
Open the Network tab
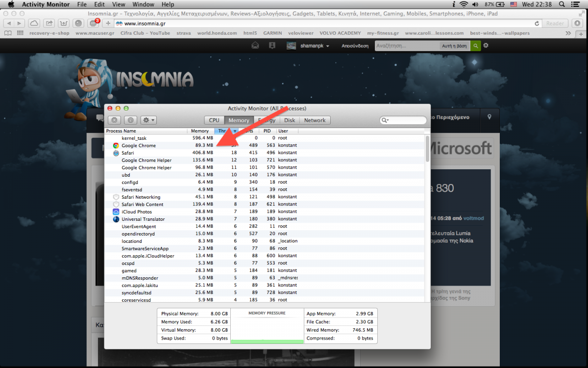point(315,120)
